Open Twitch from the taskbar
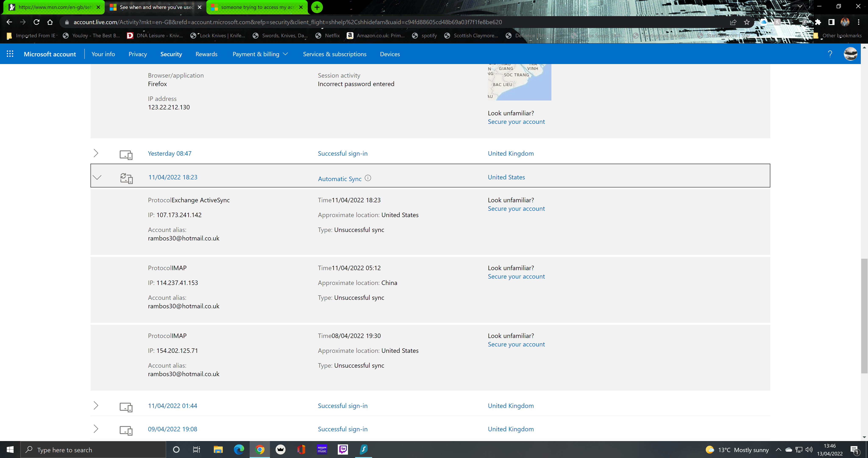Viewport: 868px width, 458px height. click(x=343, y=450)
